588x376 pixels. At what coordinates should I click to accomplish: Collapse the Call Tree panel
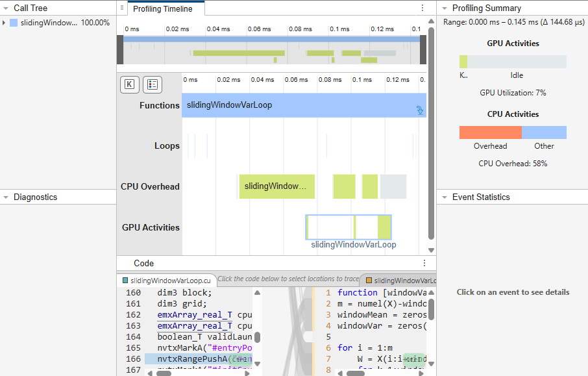pos(6,8)
